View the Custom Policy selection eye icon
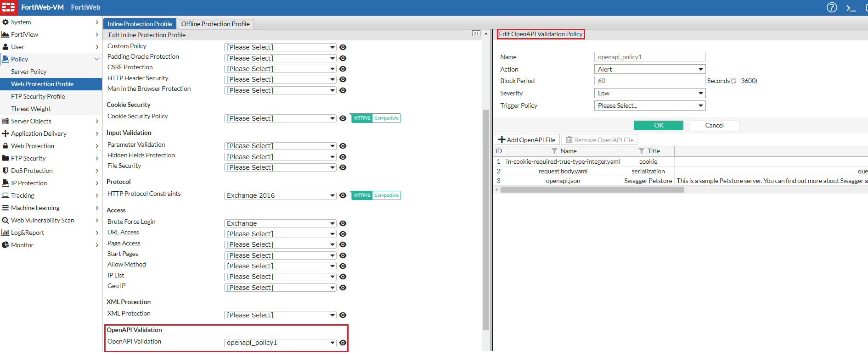The width and height of the screenshot is (868, 355). click(343, 47)
